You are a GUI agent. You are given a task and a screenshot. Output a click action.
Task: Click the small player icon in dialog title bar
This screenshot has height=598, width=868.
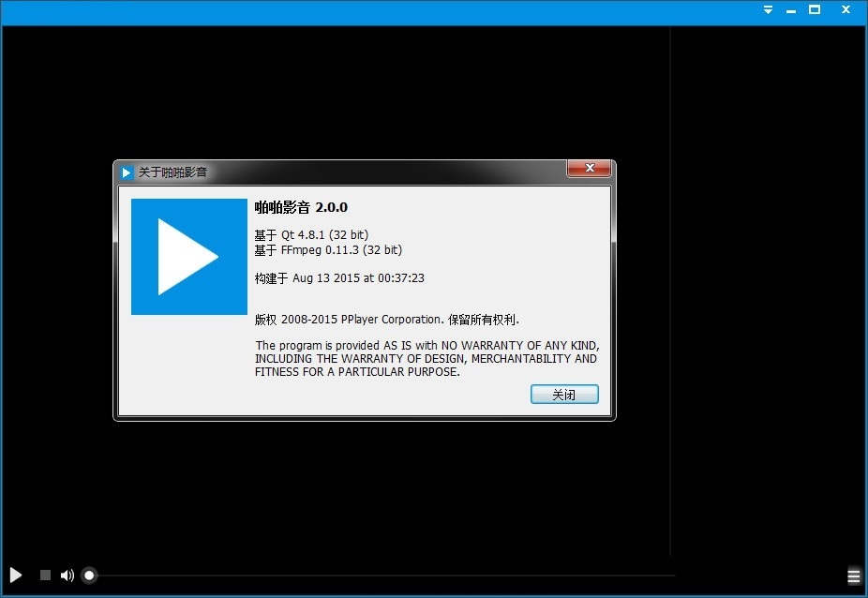point(127,172)
